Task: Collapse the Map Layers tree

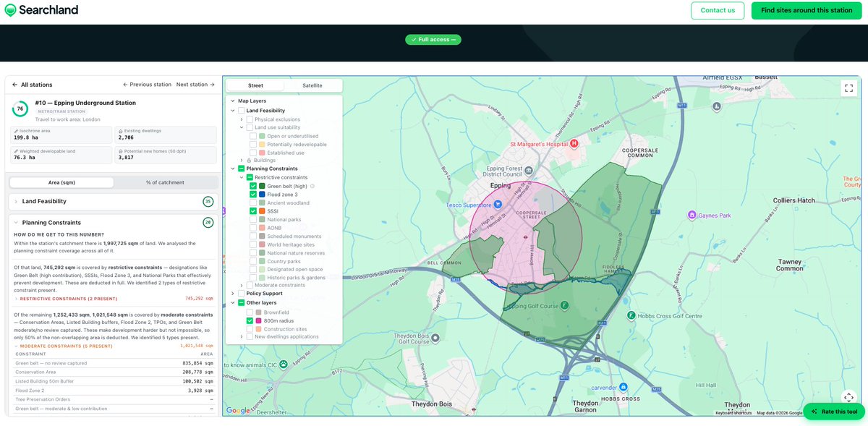Action: [x=233, y=101]
